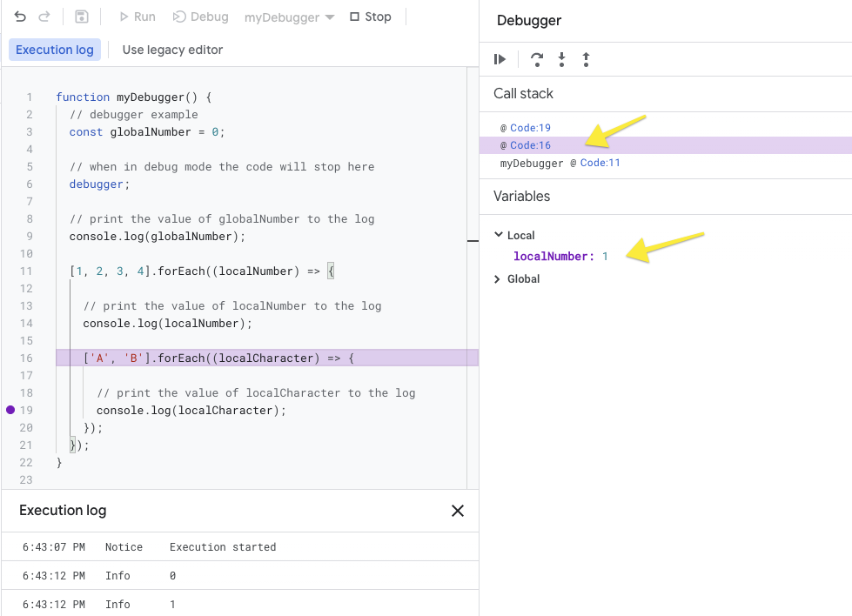Image resolution: width=852 pixels, height=616 pixels.
Task: Close the Execution log panel
Action: [458, 511]
